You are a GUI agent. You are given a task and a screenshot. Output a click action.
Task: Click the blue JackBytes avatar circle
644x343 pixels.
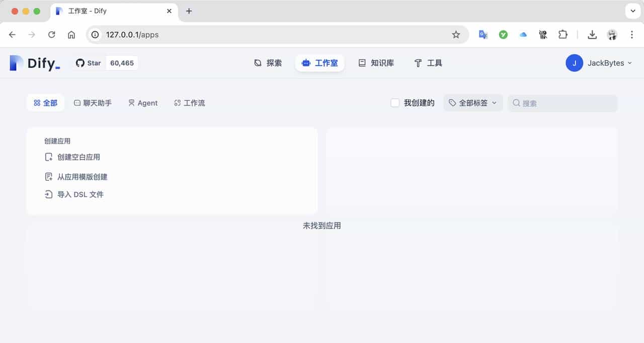[x=574, y=63]
